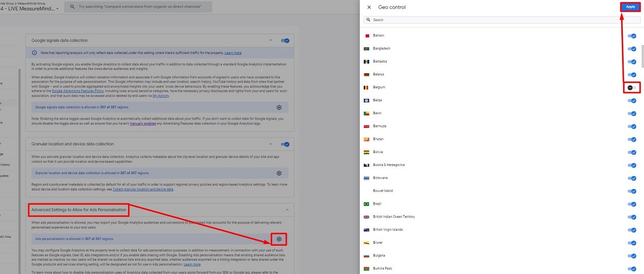The image size is (644, 274).
Task: Open the Collect granular location and device data link
Action: pyautogui.click(x=143, y=189)
